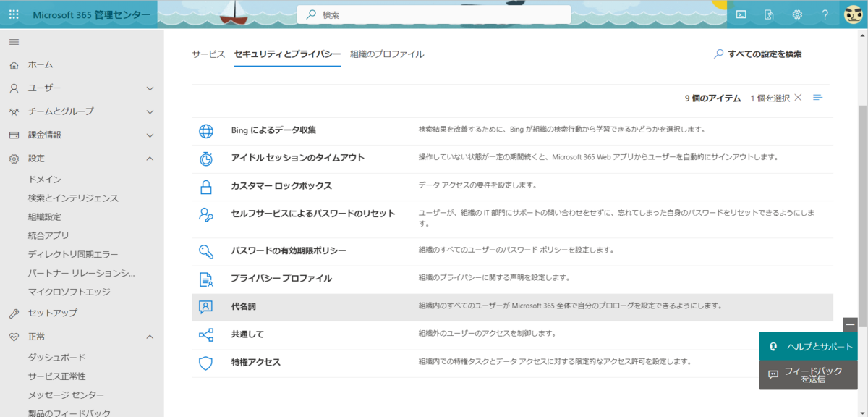Click the top 検索 search box
The height and width of the screenshot is (417, 868).
click(434, 14)
